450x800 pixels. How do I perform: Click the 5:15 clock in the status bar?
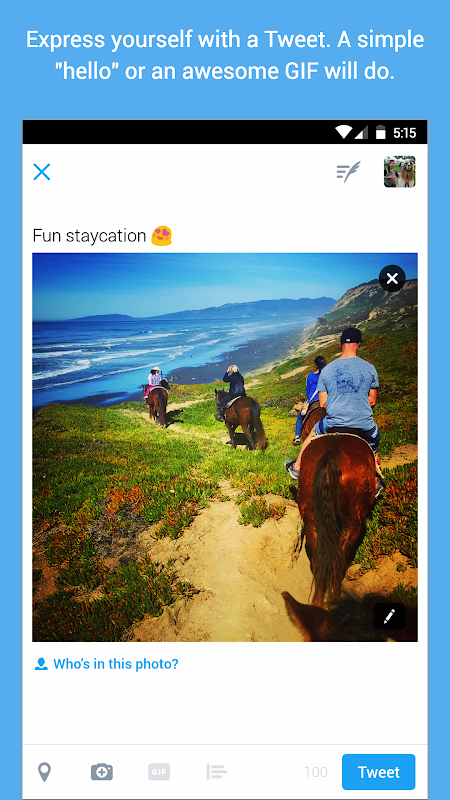coord(405,133)
